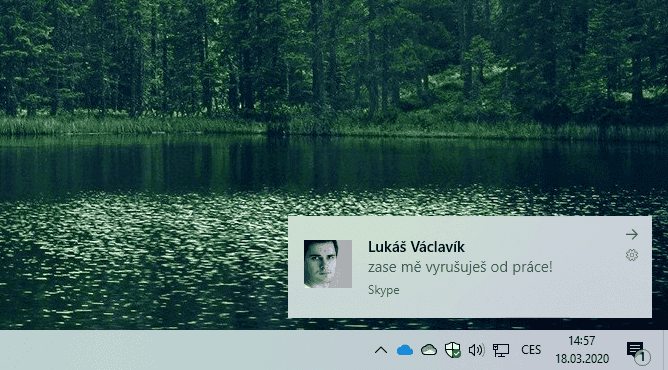
Task: Click the Skype app label in notification
Action: pos(384,290)
